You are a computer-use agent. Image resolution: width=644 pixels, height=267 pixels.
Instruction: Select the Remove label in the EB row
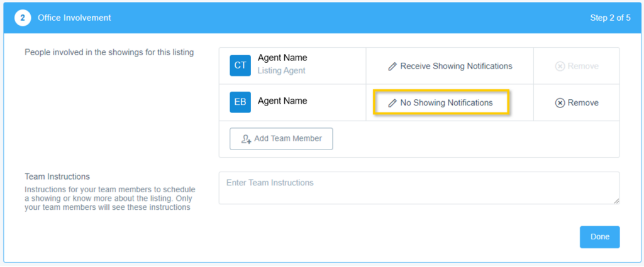pyautogui.click(x=583, y=103)
